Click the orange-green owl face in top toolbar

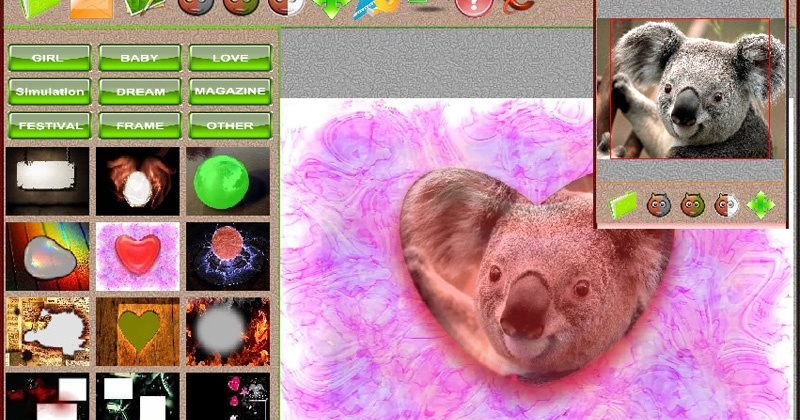point(241,7)
